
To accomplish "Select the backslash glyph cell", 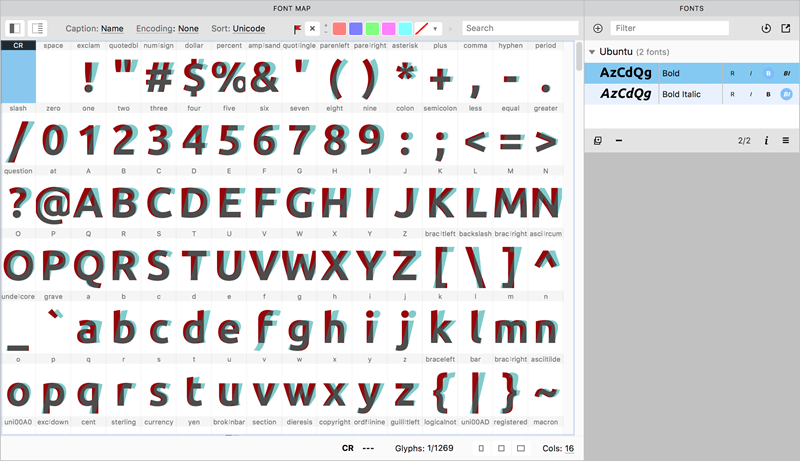I will point(475,260).
